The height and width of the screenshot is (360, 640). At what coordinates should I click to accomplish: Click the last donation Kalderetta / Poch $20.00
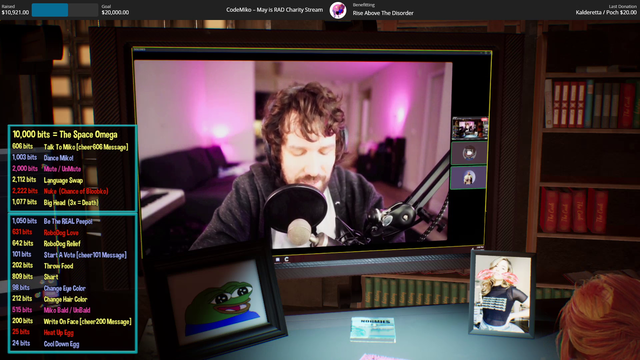pyautogui.click(x=606, y=13)
